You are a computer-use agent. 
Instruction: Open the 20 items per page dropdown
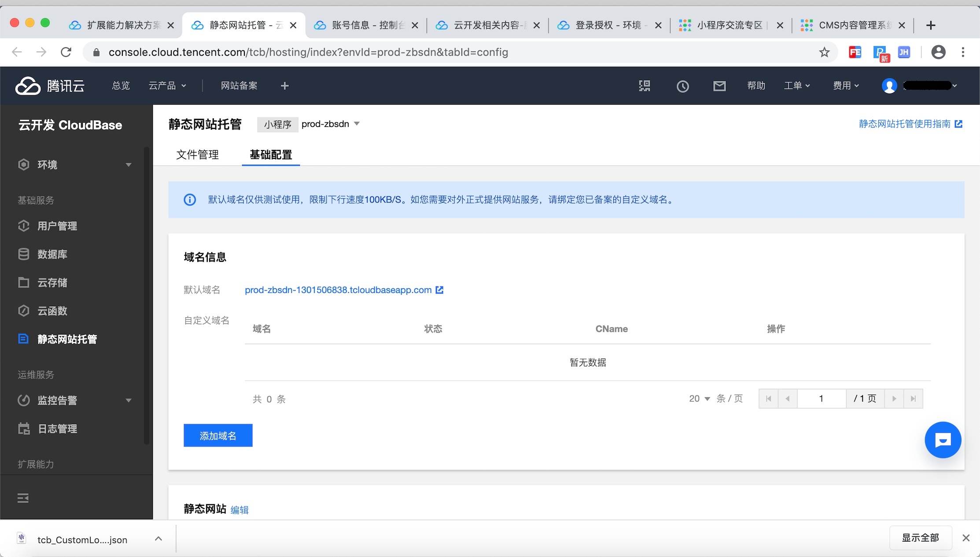tap(699, 399)
